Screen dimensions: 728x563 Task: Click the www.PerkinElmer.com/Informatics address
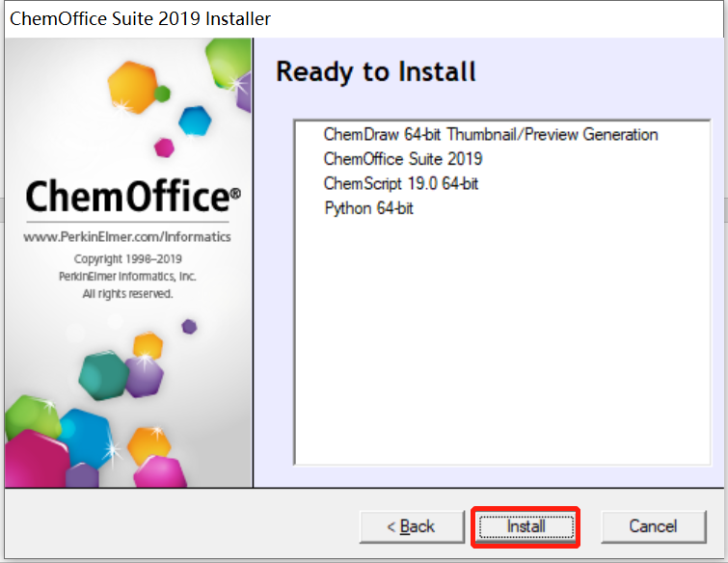pos(127,237)
